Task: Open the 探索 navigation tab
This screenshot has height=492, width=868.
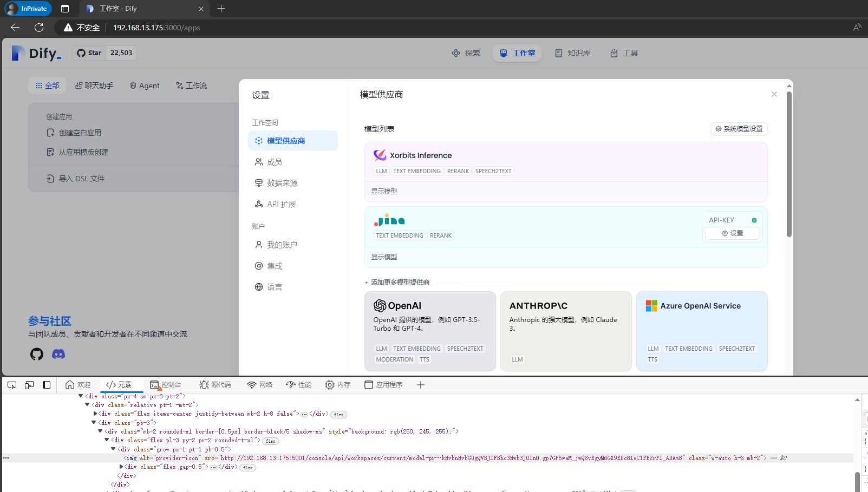Action: (466, 53)
